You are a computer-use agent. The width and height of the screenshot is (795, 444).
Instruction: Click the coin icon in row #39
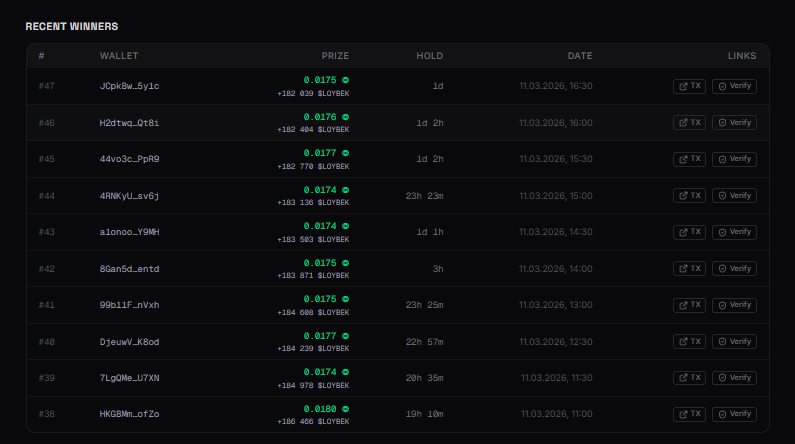tap(345, 372)
